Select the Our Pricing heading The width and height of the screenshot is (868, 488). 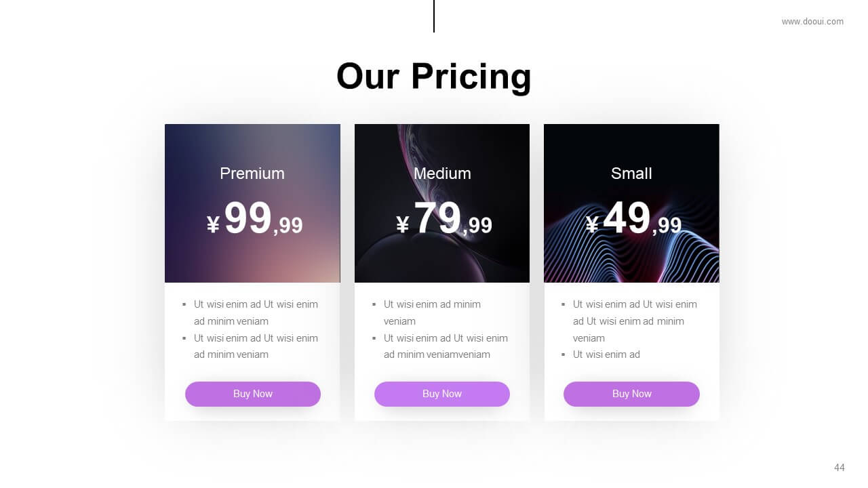434,76
